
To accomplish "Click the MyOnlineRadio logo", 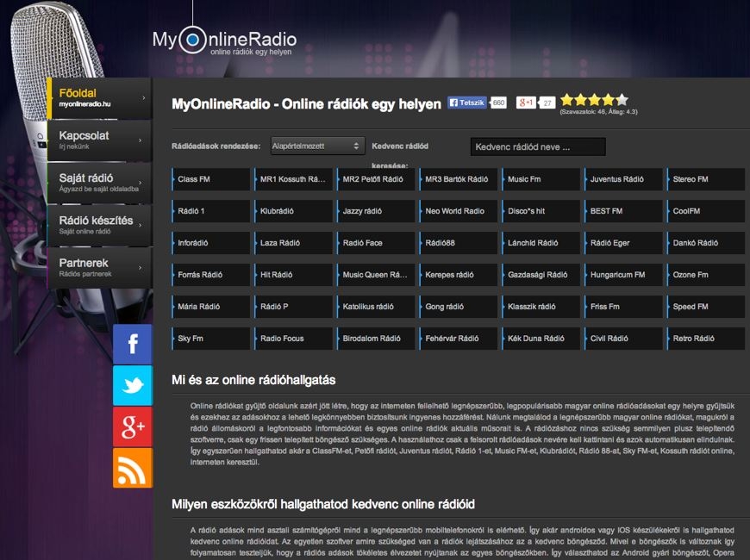I will point(224,41).
